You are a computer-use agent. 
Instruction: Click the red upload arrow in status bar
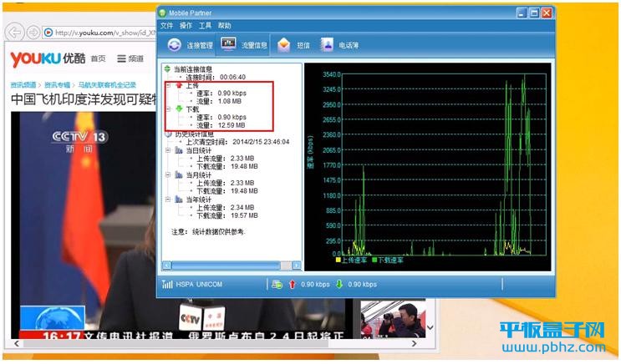293,284
